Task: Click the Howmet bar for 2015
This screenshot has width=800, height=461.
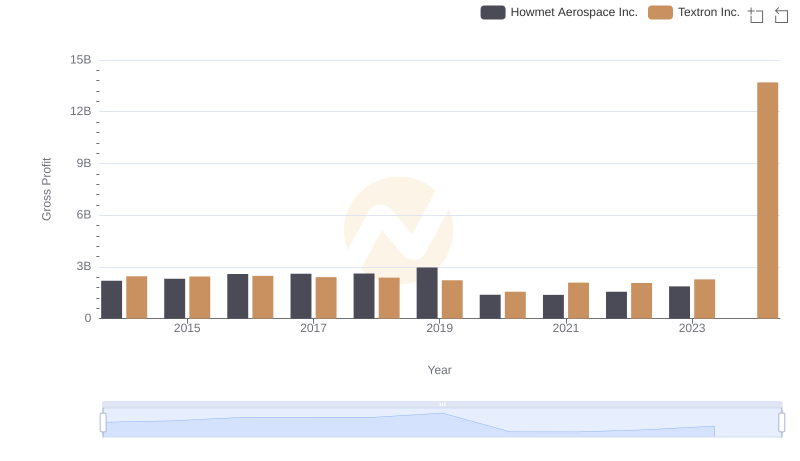Action: pyautogui.click(x=174, y=299)
